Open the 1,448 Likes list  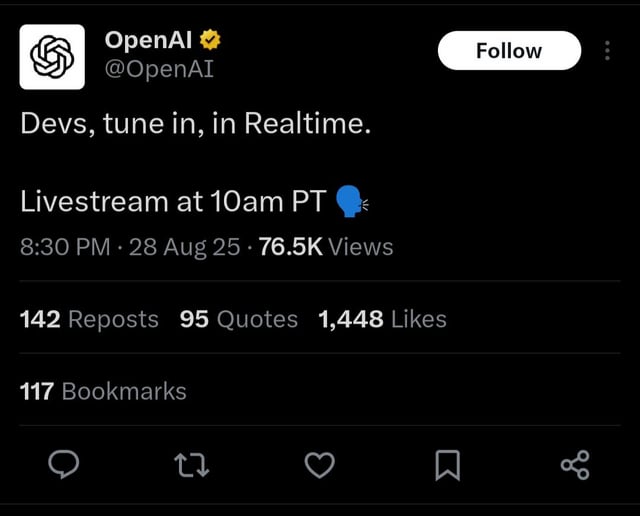pos(382,319)
